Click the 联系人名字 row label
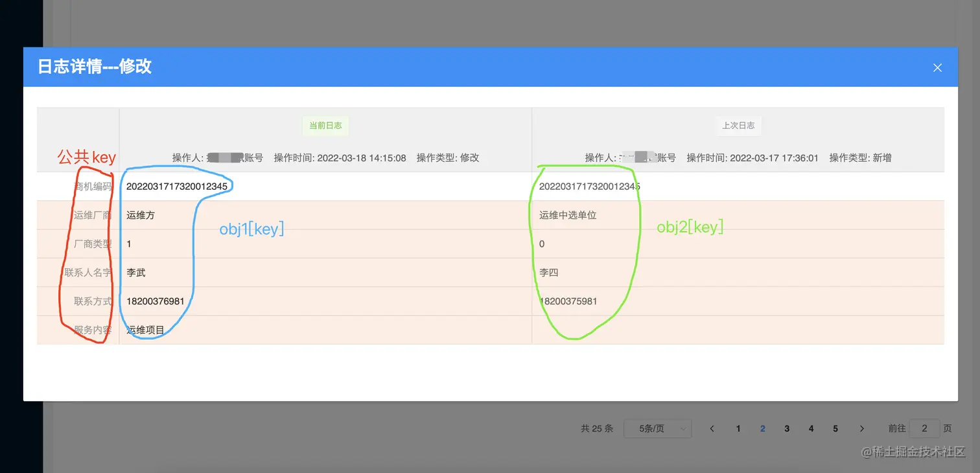Image resolution: width=980 pixels, height=473 pixels. pyautogui.click(x=88, y=273)
